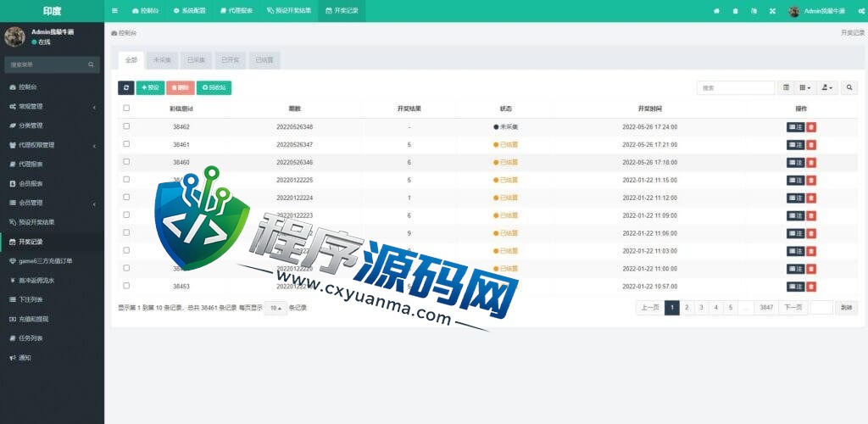This screenshot has height=424, width=868.
Task: Click the sidebar menu search magnifier icon
Action: 92,64
